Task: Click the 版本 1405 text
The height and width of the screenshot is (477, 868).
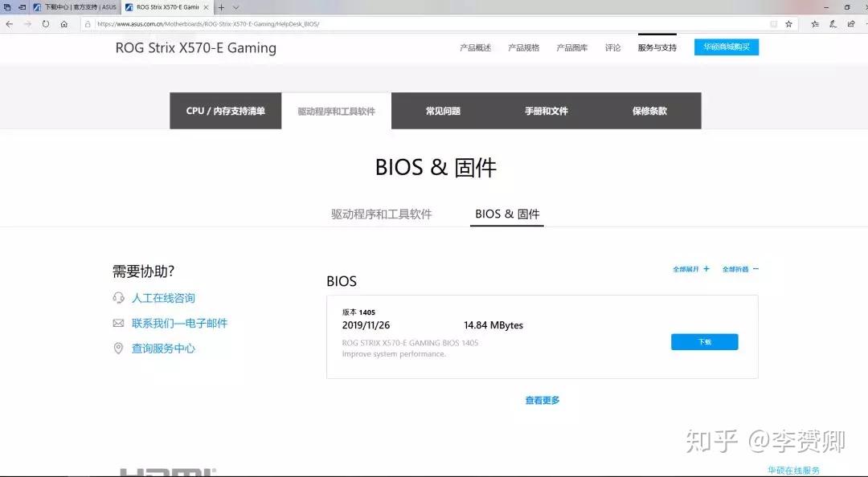Action: [x=358, y=312]
